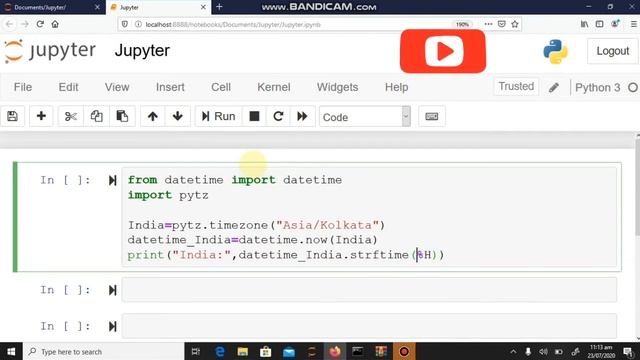Viewport: 640px width, 360px height.
Task: Open the File menu
Action: coord(23,87)
